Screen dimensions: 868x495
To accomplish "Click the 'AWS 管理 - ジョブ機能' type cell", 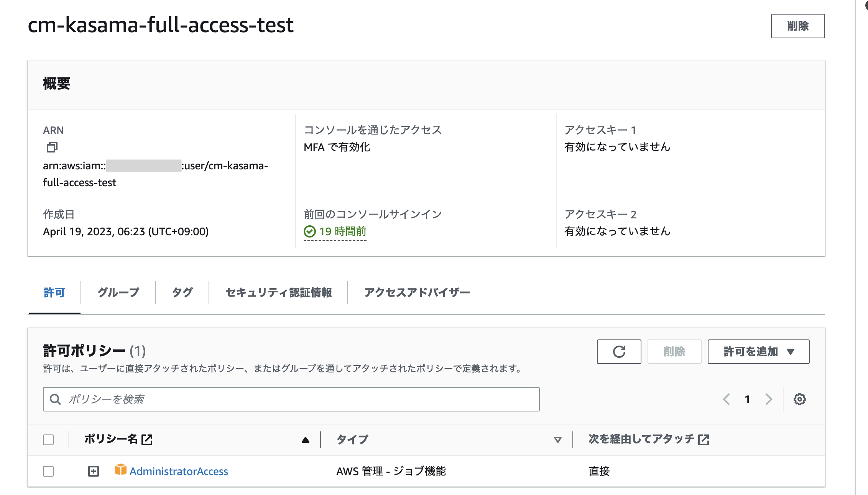I will (391, 471).
